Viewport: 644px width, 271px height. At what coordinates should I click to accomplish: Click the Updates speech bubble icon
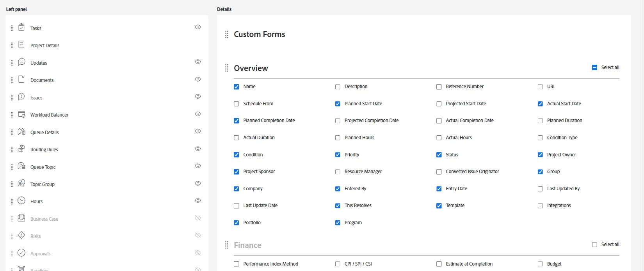pos(21,62)
